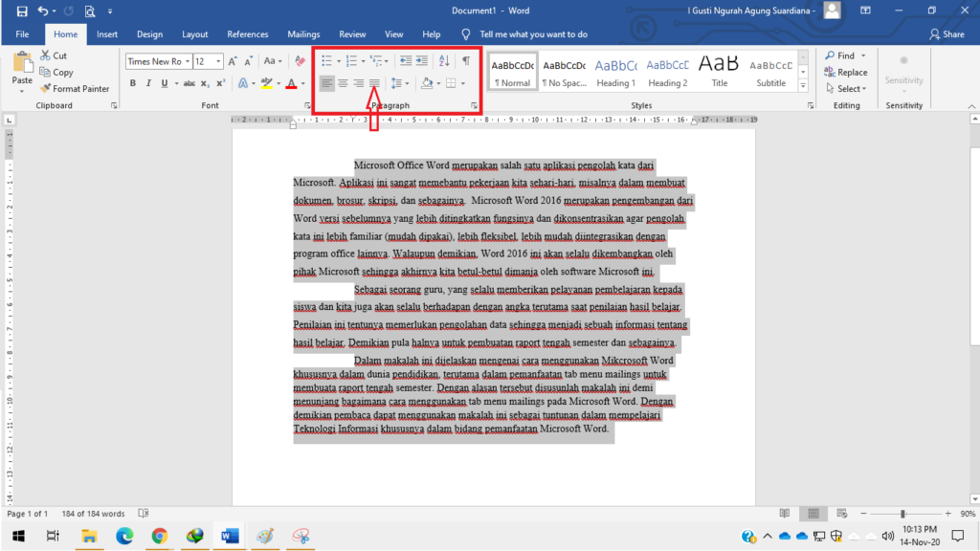The image size is (980, 551).
Task: Click the Replace button
Action: pyautogui.click(x=846, y=73)
